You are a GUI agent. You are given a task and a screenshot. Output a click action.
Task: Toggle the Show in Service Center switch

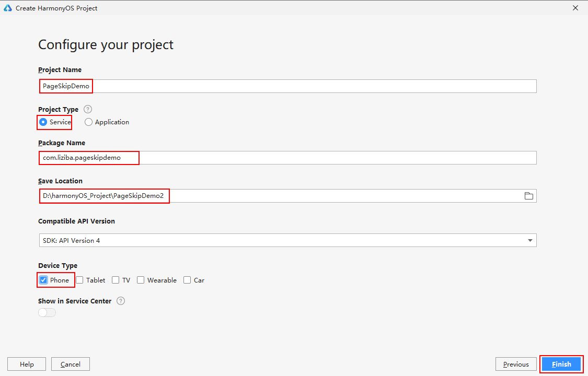click(x=47, y=312)
